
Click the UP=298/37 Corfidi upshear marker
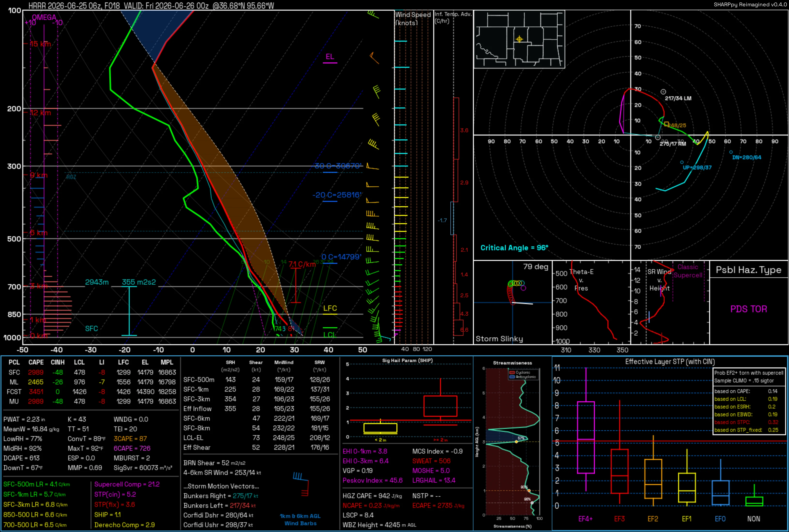[682, 162]
